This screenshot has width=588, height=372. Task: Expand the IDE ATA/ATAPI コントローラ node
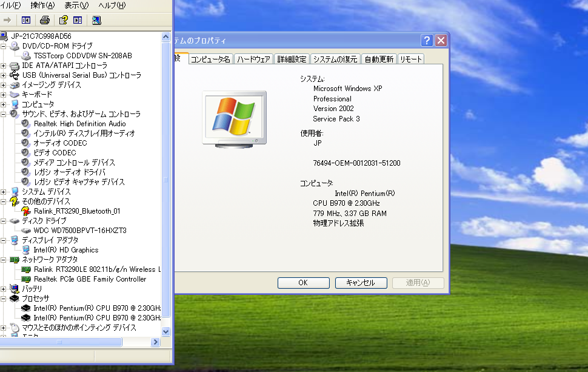pos(4,66)
